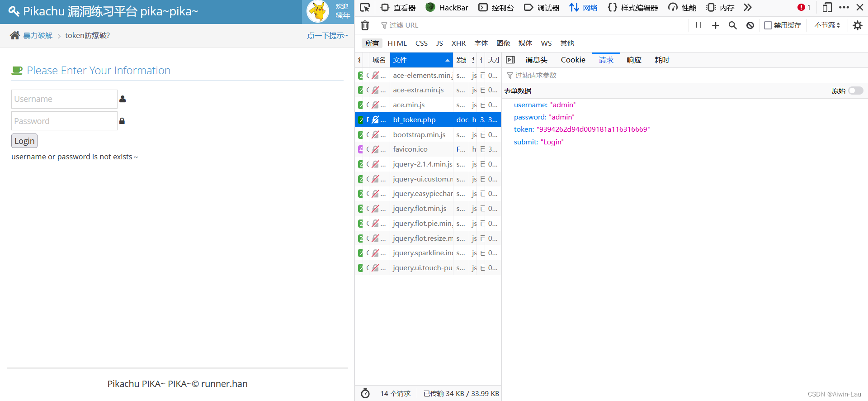Select the ace-extra.min.js request row
The height and width of the screenshot is (401, 868).
[428, 90]
